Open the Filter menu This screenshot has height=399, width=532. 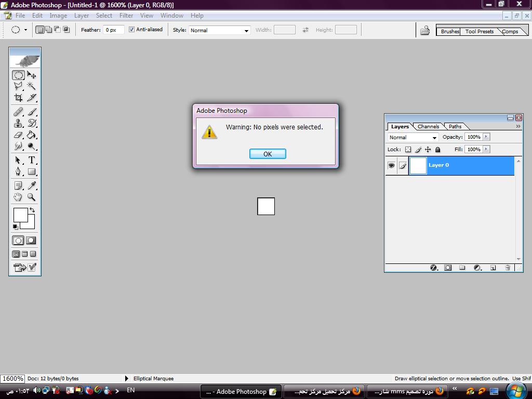[x=126, y=16]
